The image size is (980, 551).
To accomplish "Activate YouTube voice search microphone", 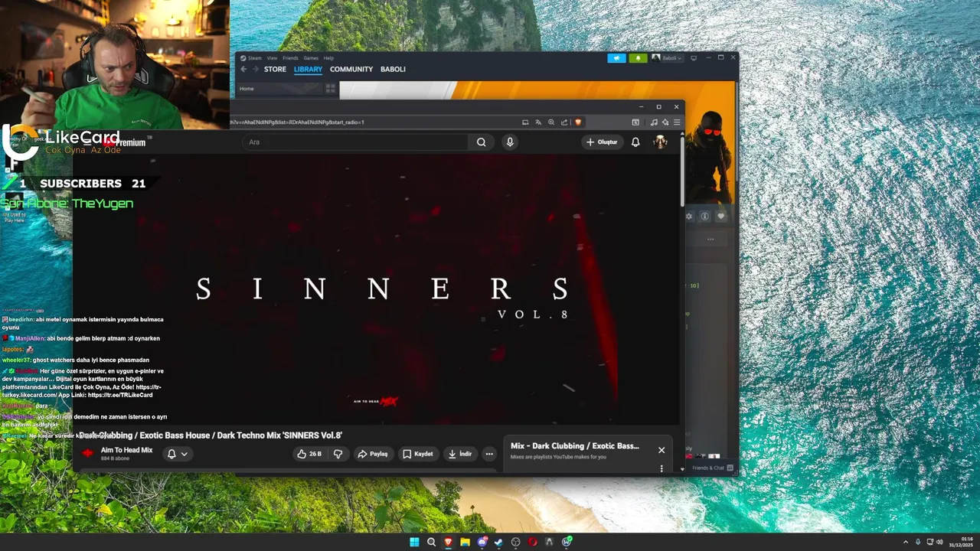I will click(x=510, y=142).
